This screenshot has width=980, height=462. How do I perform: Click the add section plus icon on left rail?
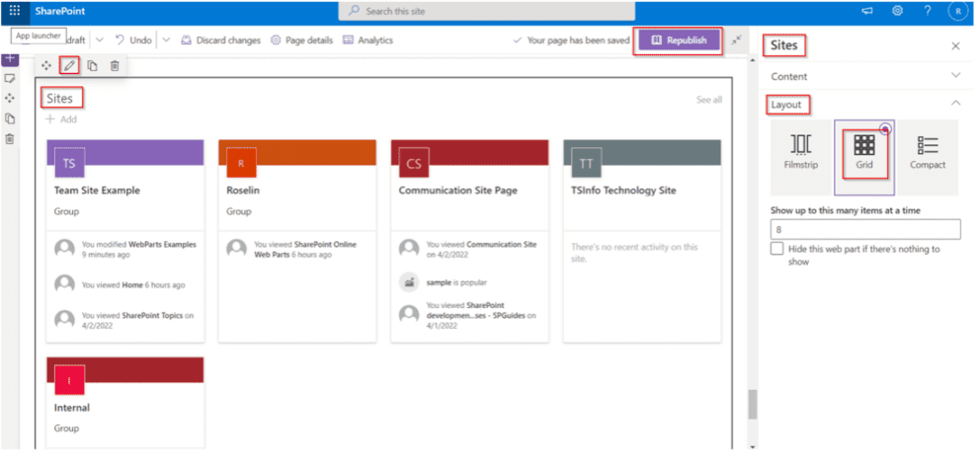(9, 58)
